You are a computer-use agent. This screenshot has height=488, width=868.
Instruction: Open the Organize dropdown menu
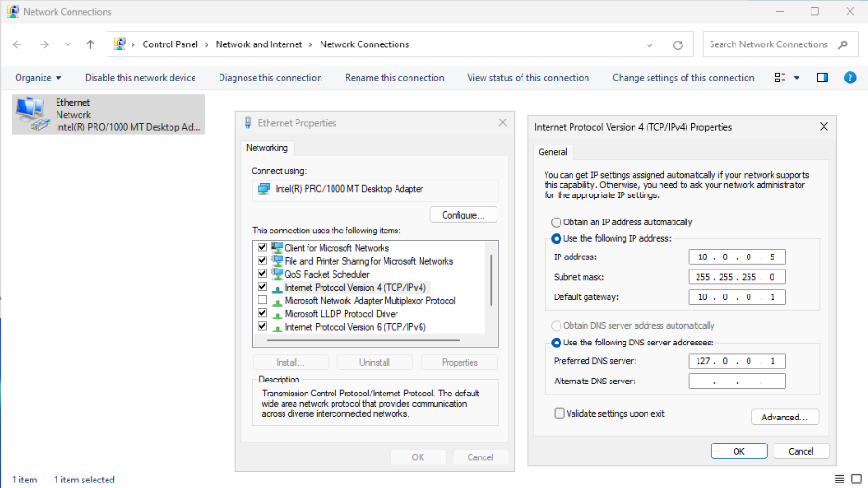38,78
